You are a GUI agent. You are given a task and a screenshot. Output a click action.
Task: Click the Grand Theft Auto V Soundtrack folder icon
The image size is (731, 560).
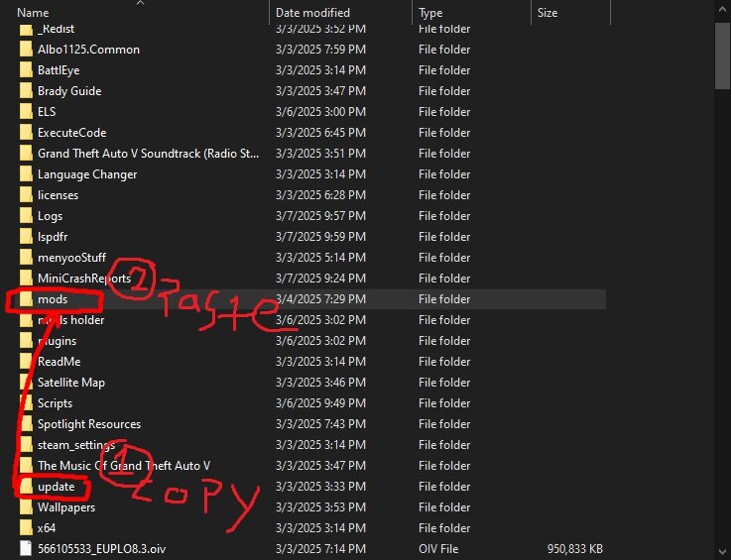click(x=26, y=154)
